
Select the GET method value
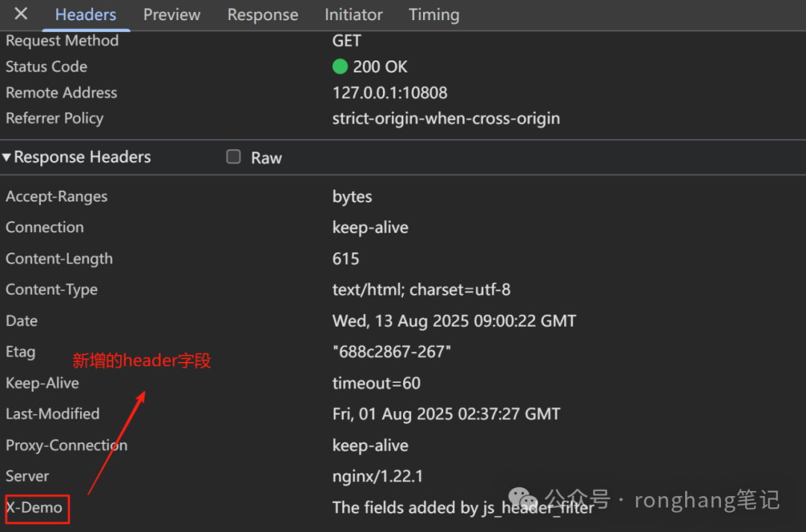pos(346,40)
